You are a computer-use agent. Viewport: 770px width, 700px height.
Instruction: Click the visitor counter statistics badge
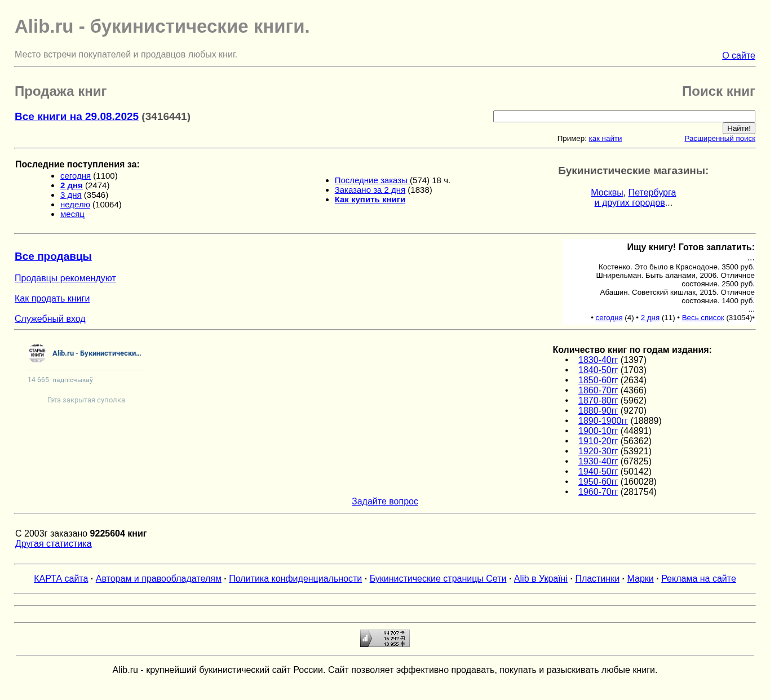(x=385, y=638)
